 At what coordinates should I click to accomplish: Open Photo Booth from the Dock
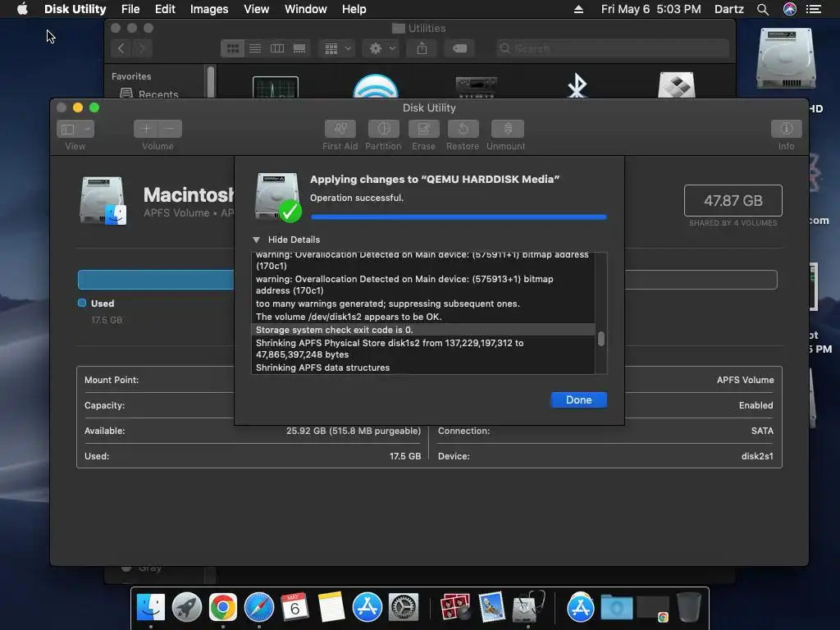point(455,608)
